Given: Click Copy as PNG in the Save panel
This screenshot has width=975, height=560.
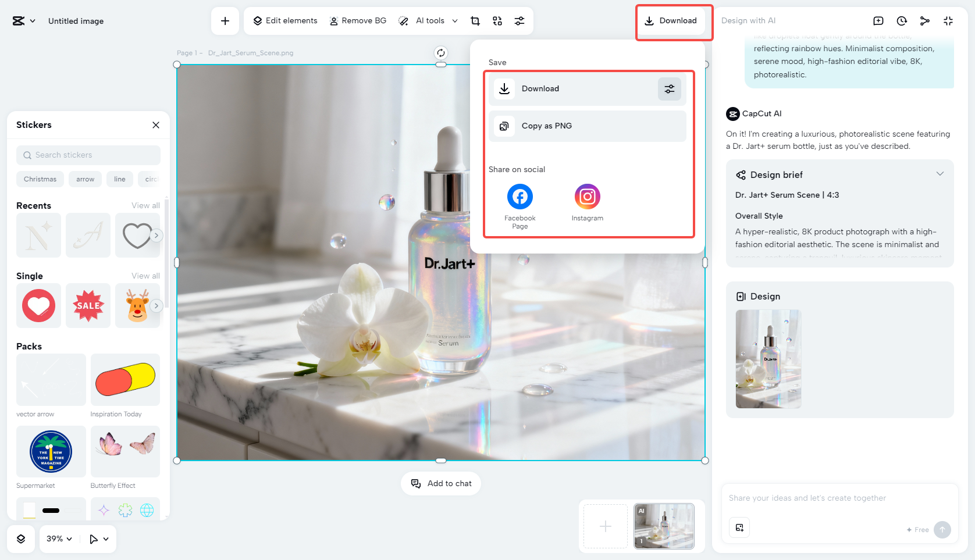Looking at the screenshot, I should tap(587, 126).
